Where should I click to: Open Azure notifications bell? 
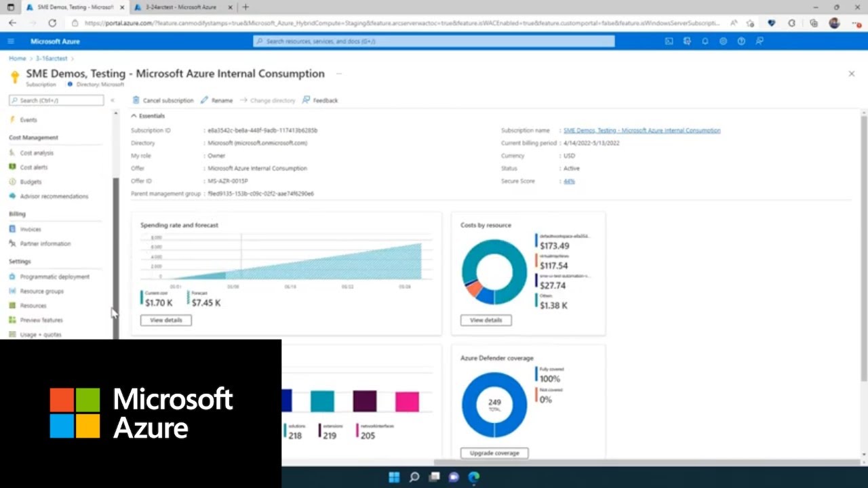[705, 41]
